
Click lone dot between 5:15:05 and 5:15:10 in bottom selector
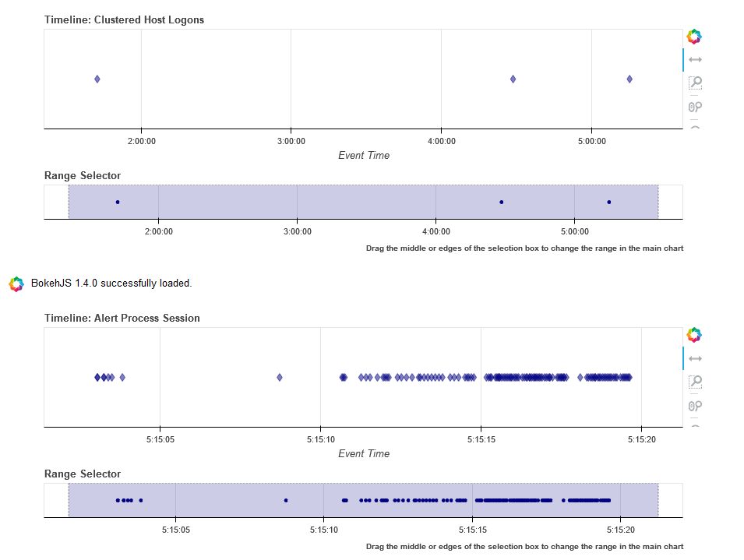pos(286,500)
